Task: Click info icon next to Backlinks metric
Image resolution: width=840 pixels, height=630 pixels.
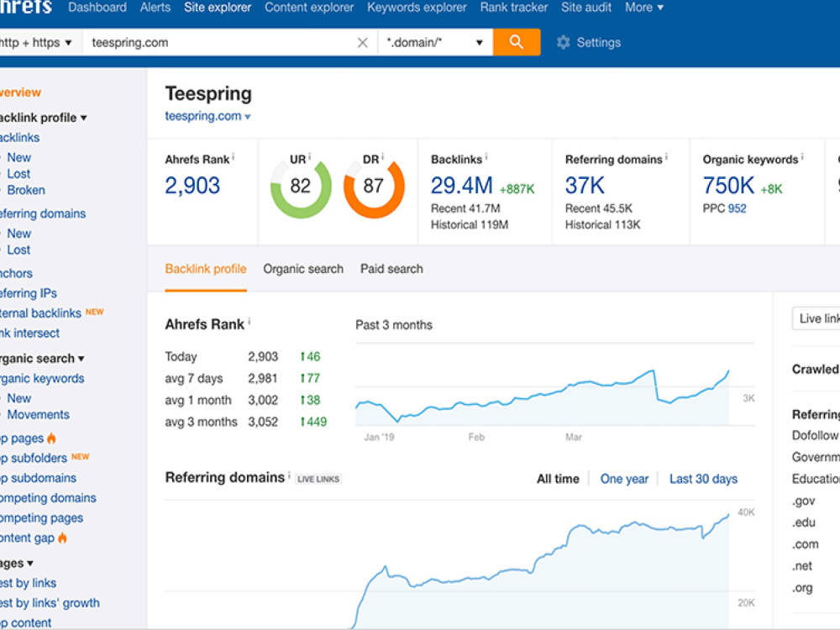Action: coord(486,157)
